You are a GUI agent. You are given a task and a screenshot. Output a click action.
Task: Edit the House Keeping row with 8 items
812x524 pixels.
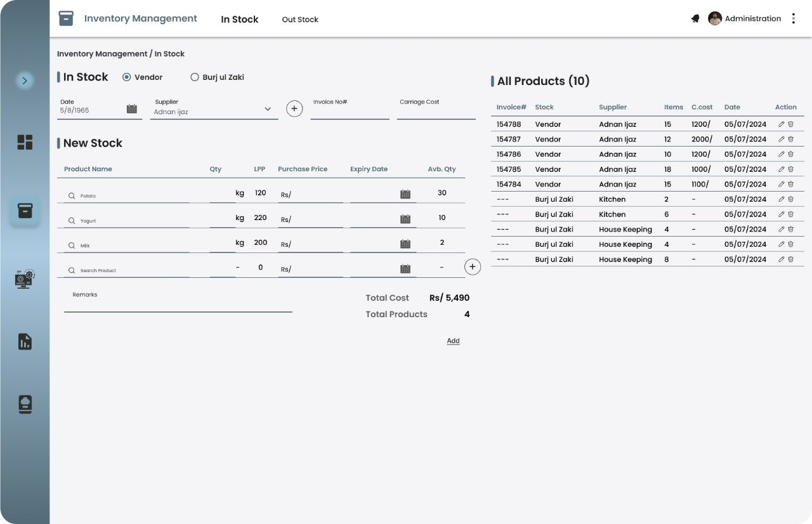click(782, 259)
